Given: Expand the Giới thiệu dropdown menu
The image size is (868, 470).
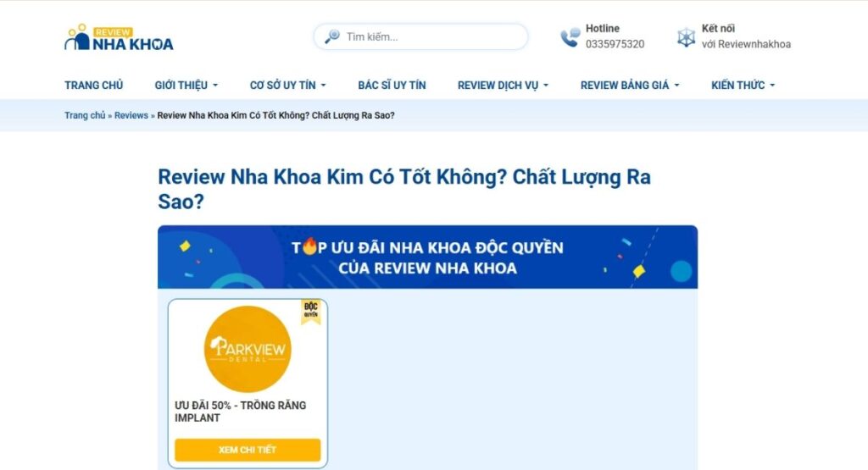Looking at the screenshot, I should (x=186, y=86).
